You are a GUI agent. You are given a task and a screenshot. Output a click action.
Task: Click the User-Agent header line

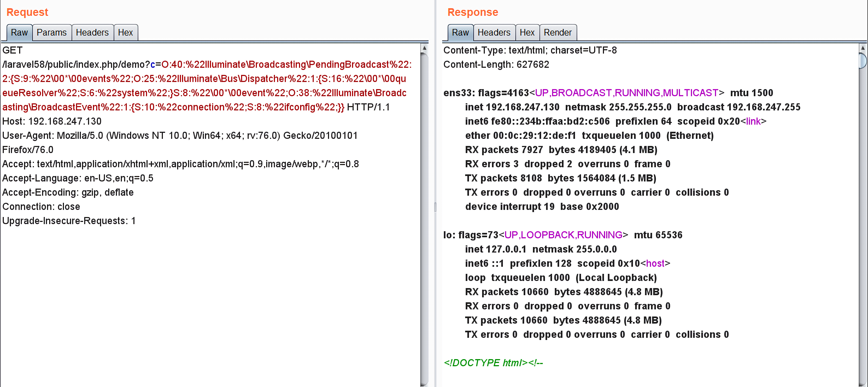point(180,136)
